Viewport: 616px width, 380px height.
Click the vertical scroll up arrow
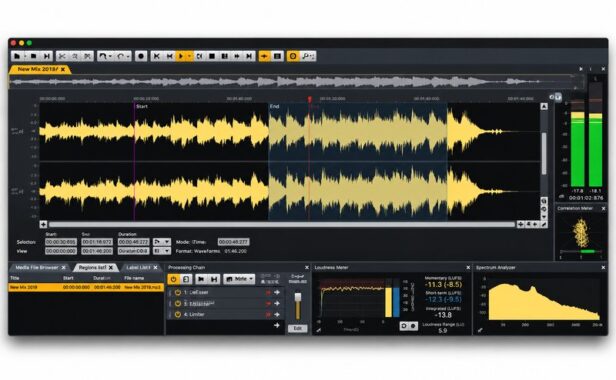click(544, 106)
